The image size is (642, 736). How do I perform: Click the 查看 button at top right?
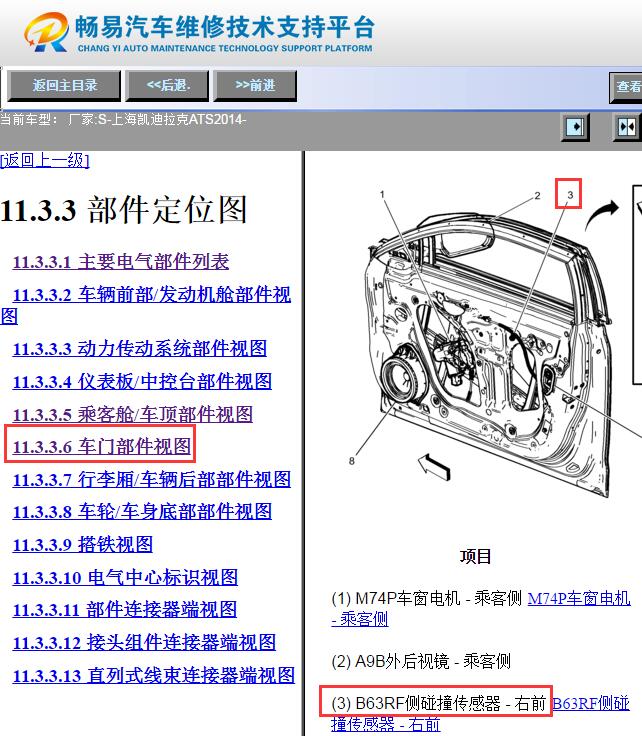626,87
